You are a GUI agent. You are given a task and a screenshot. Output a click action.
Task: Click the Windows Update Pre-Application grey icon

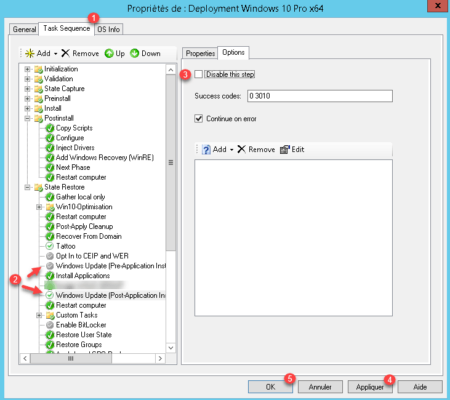point(50,266)
